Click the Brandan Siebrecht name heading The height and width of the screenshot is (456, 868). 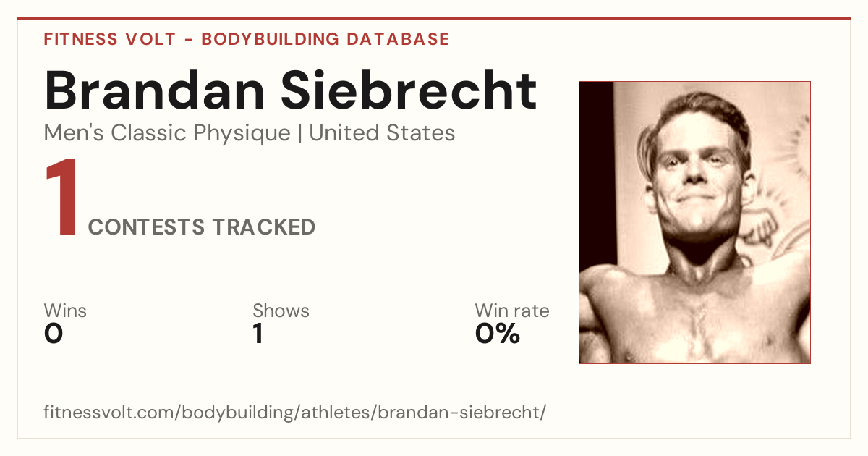pyautogui.click(x=291, y=90)
